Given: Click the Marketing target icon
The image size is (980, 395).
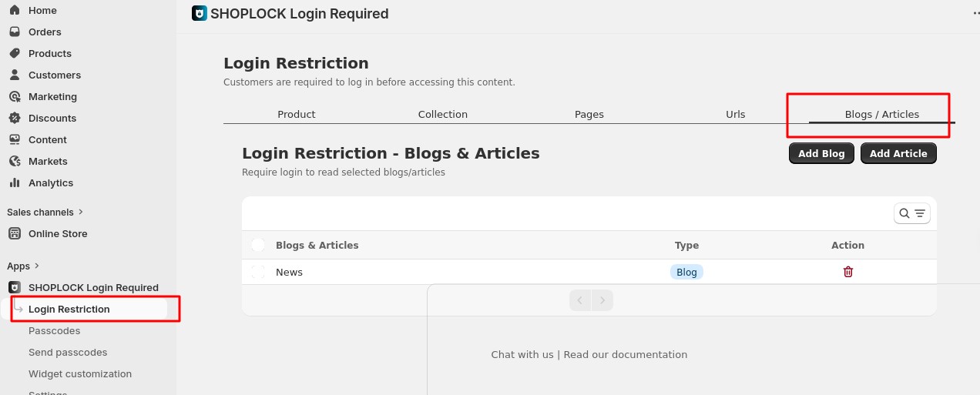Looking at the screenshot, I should (14, 97).
